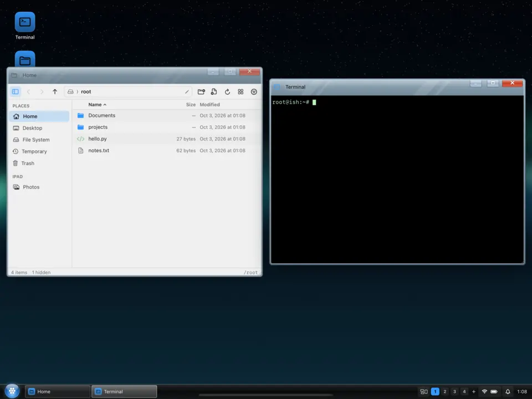Sort by Modified column header
The width and height of the screenshot is (532, 399).
[x=209, y=105]
